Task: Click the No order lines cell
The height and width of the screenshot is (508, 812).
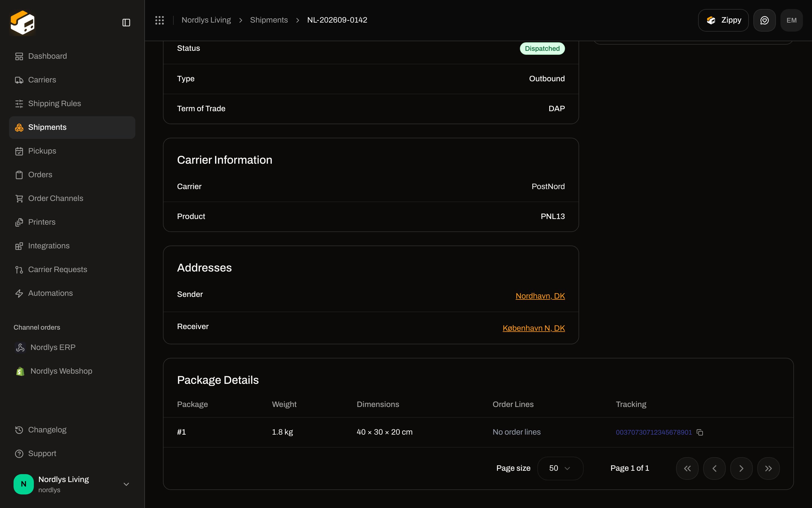Action: pyautogui.click(x=517, y=432)
